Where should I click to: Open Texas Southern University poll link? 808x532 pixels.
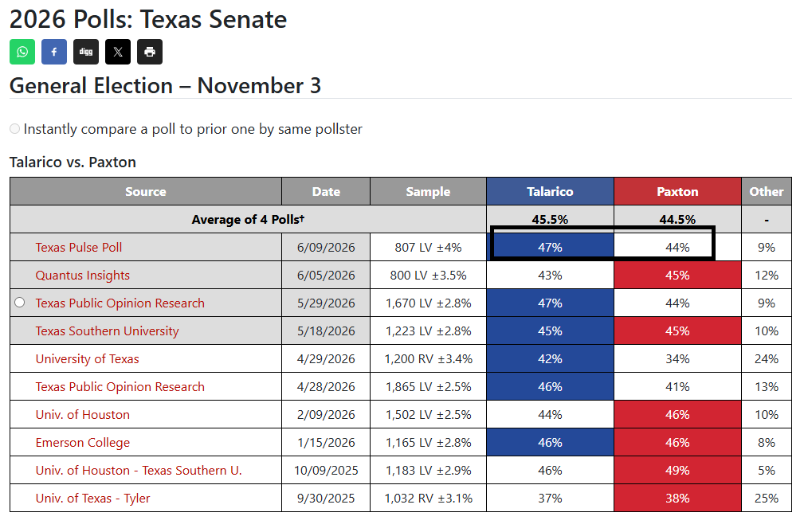[x=108, y=331]
